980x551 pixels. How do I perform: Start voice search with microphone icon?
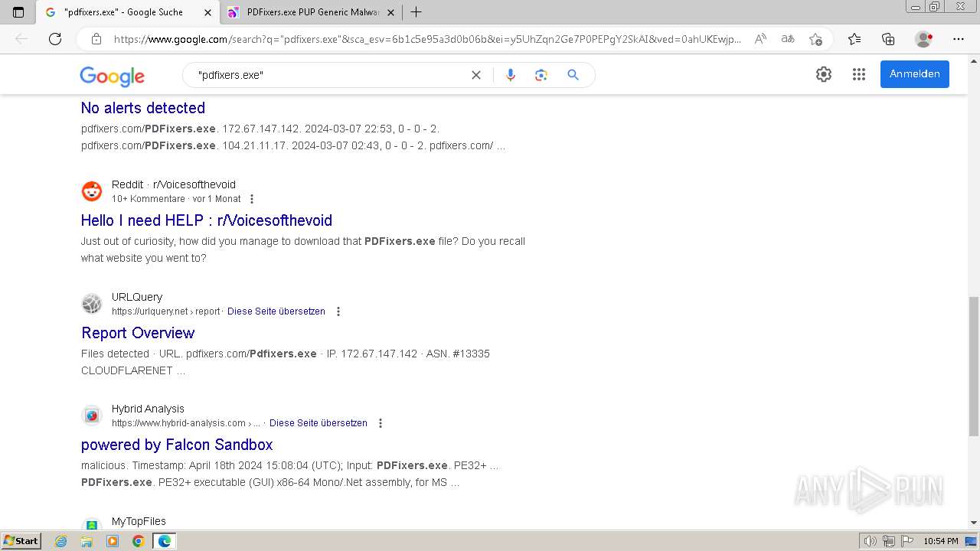coord(511,75)
